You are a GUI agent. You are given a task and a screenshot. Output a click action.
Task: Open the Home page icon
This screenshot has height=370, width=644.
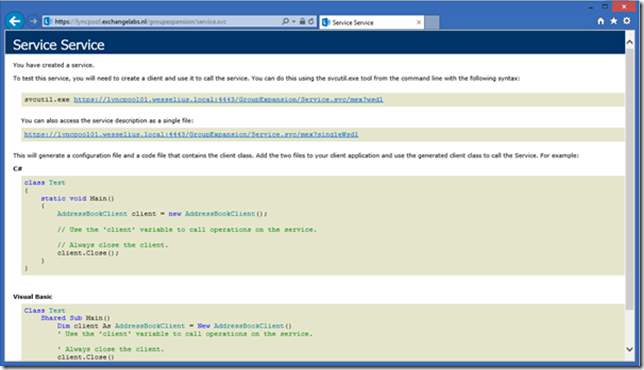click(600, 21)
